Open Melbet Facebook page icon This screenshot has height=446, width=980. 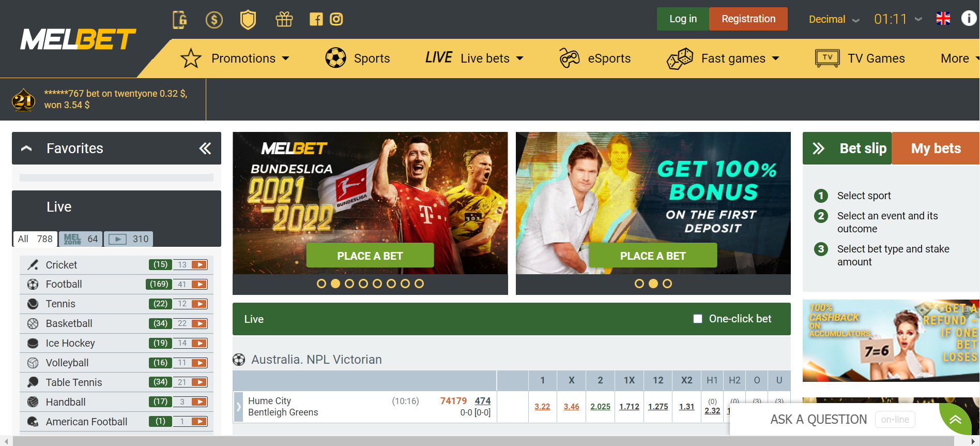[316, 20]
